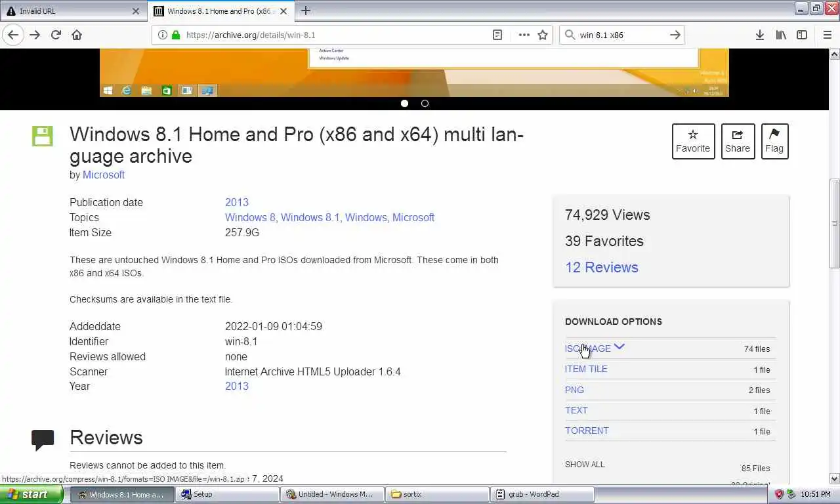The width and height of the screenshot is (840, 504).
Task: Open publication date 2013 link
Action: tap(237, 202)
